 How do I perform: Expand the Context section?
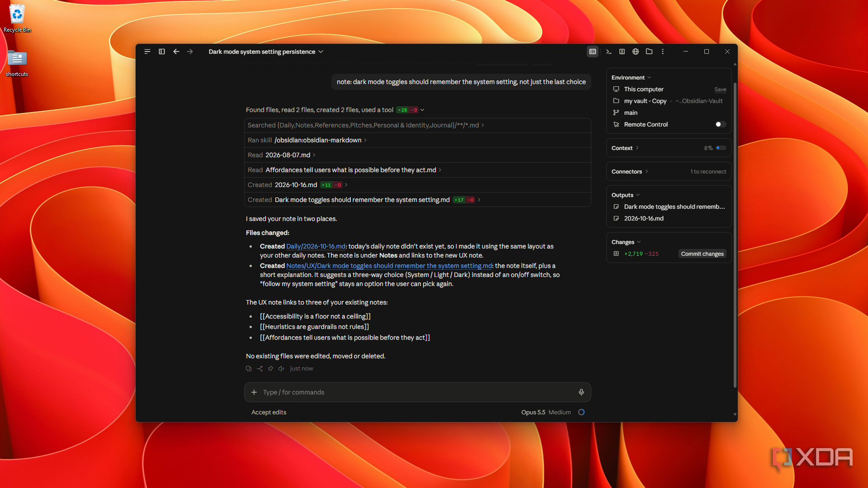click(625, 148)
